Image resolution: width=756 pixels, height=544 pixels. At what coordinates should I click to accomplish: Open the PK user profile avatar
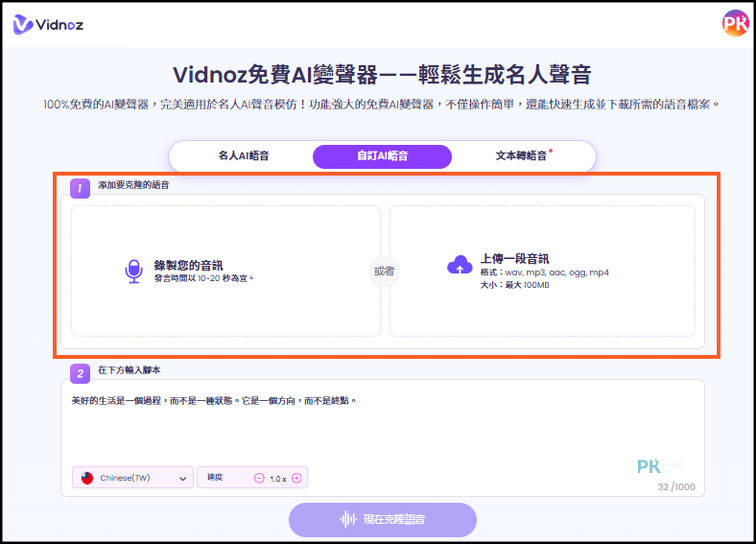click(735, 23)
